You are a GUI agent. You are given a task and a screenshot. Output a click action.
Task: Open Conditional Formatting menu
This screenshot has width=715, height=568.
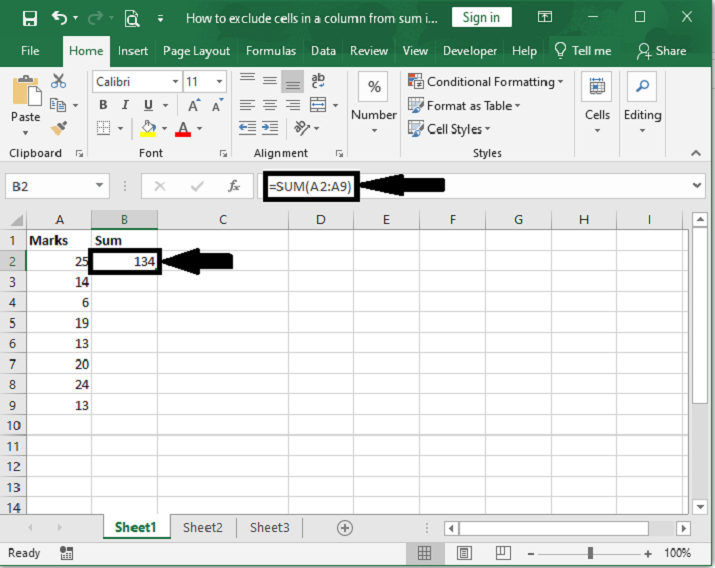[486, 82]
